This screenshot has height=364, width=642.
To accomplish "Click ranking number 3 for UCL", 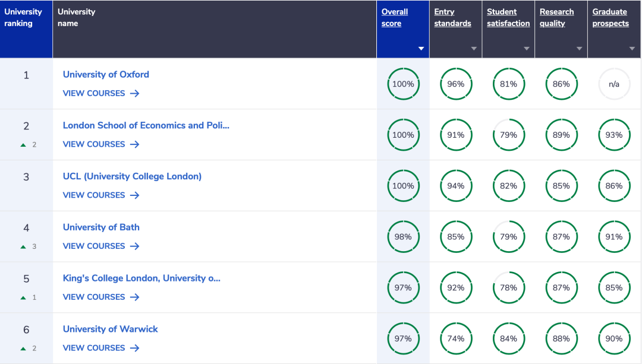I will [26, 177].
